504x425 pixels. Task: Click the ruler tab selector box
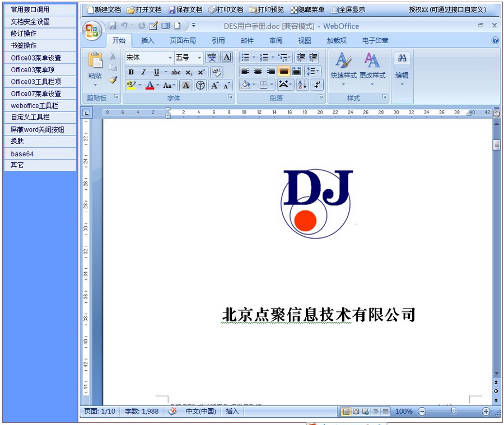(x=86, y=113)
